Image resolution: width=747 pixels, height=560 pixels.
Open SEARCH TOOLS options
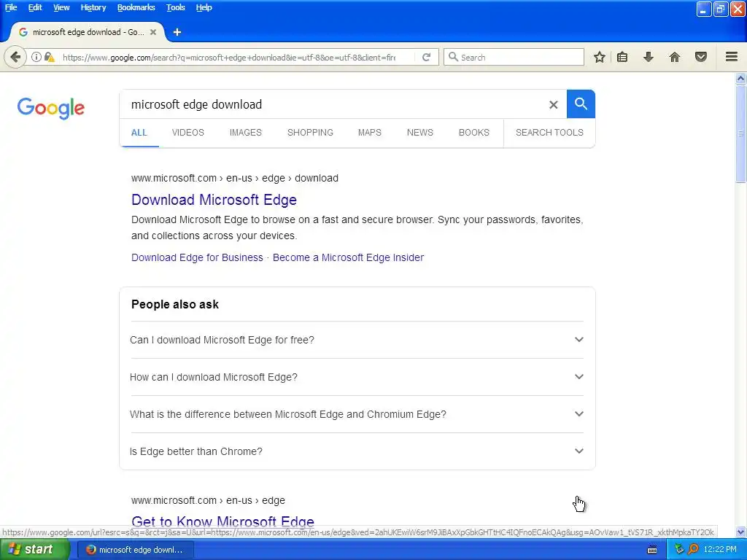(x=549, y=133)
